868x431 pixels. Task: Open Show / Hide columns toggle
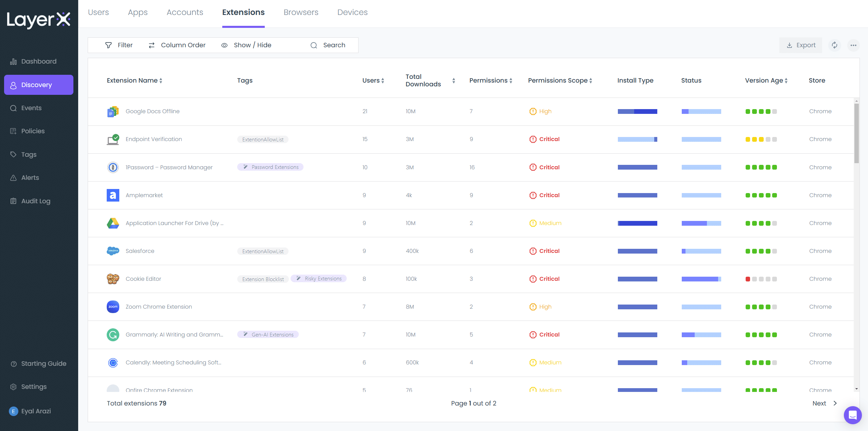pos(246,45)
